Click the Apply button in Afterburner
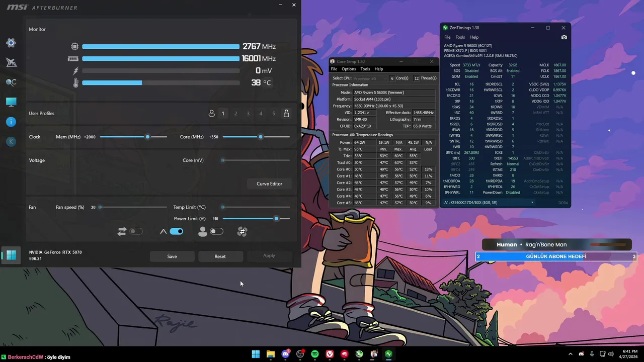 pos(269,256)
